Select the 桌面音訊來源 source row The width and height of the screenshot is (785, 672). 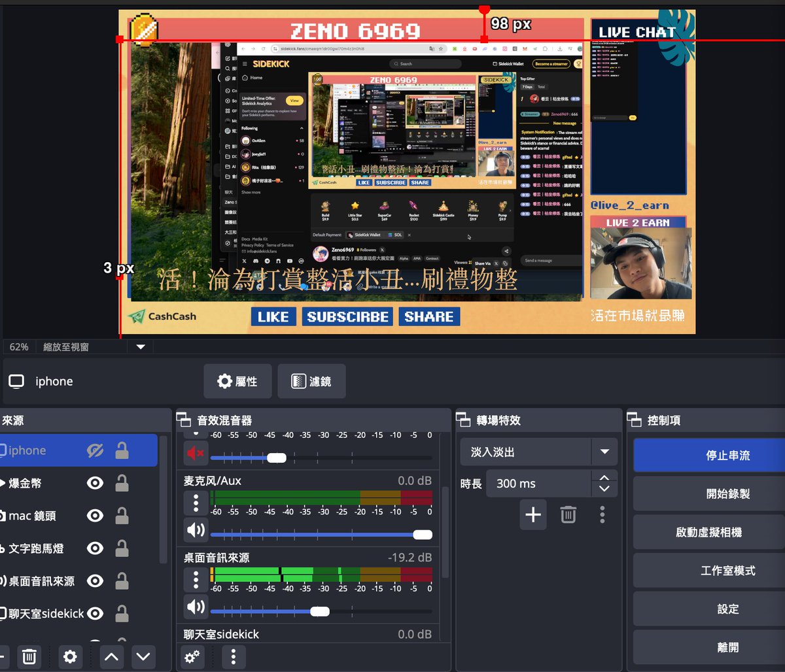click(x=78, y=580)
